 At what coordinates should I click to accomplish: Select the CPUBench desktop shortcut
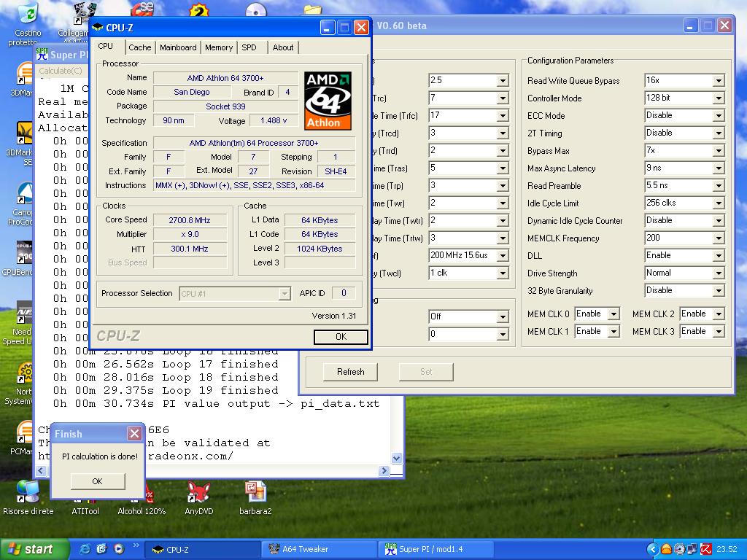click(x=18, y=259)
